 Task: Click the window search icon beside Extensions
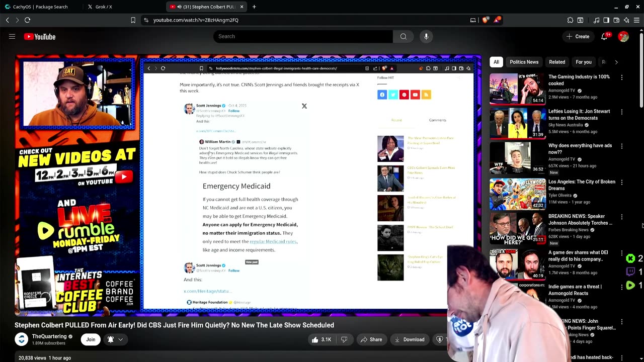pyautogui.click(x=580, y=20)
